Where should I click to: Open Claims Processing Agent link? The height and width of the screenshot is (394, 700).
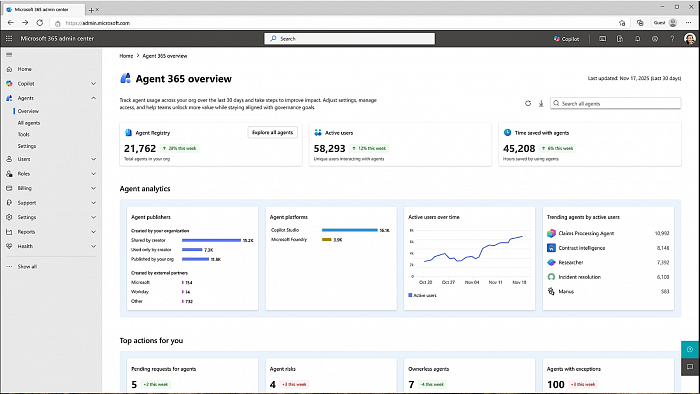tap(586, 233)
